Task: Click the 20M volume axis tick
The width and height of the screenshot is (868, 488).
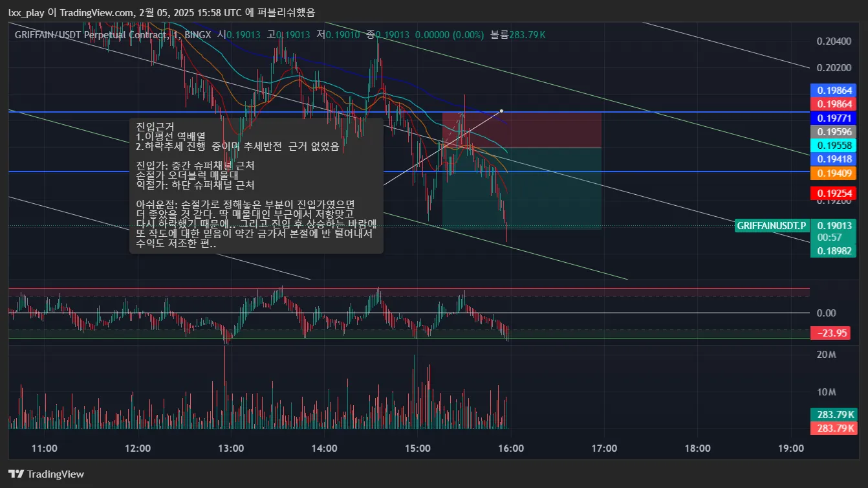Action: [x=827, y=355]
